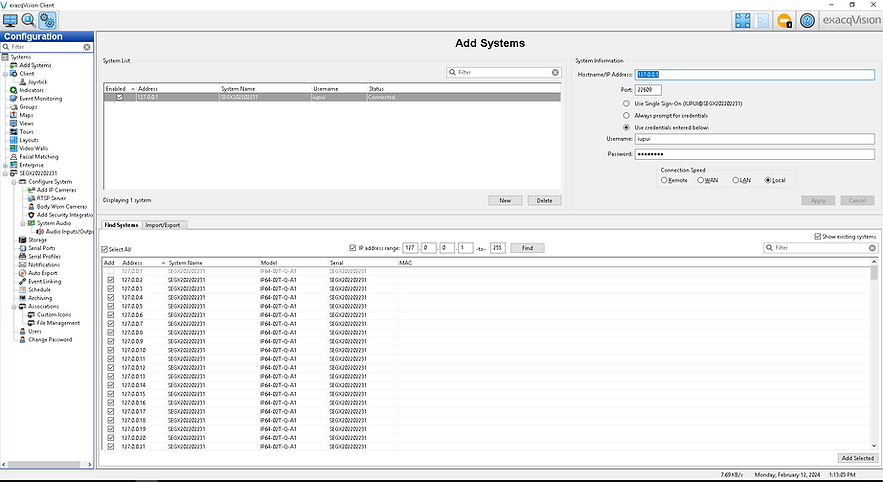Select Always prompt for credentials option

626,115
